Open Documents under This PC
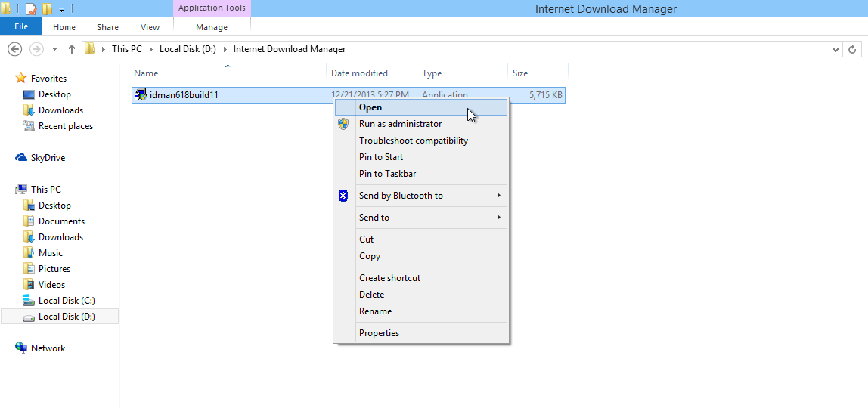 [x=61, y=221]
